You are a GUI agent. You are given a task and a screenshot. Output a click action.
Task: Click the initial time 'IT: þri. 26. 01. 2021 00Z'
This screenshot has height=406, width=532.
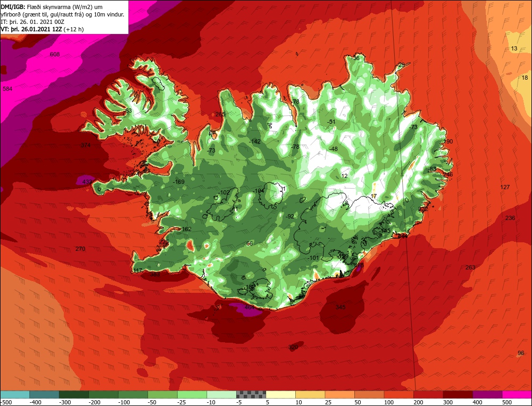pos(32,22)
